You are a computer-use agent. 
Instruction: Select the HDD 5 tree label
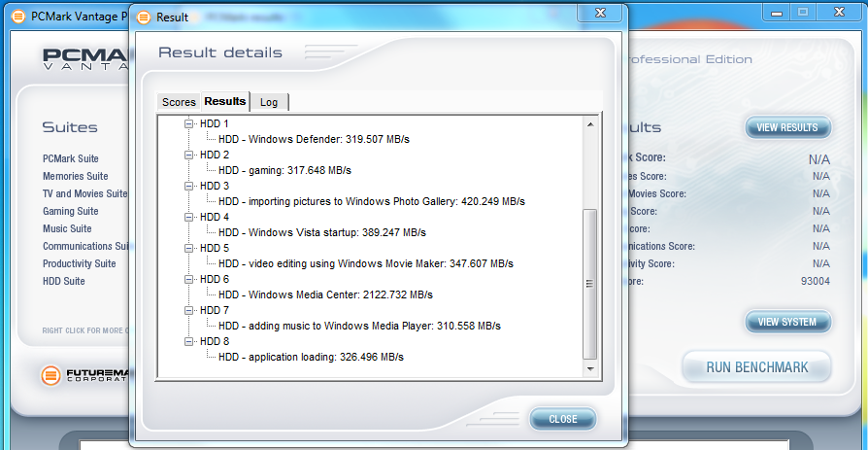215,248
